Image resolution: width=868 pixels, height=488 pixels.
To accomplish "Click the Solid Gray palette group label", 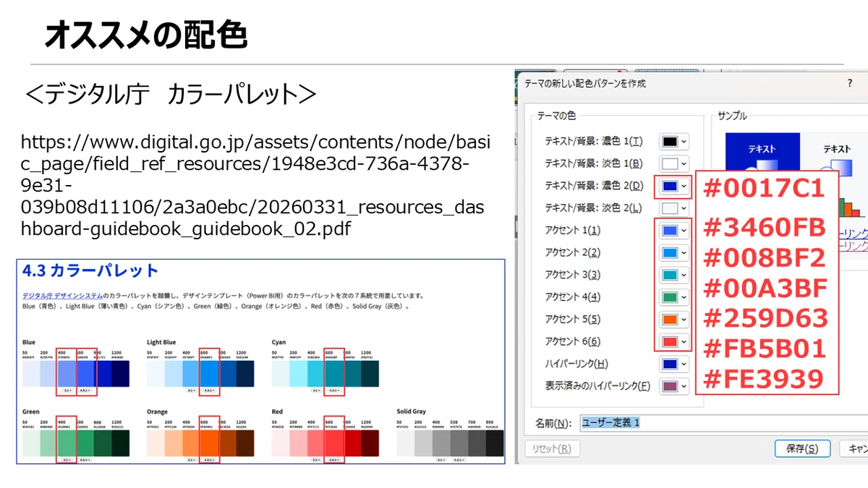I will coord(411,411).
